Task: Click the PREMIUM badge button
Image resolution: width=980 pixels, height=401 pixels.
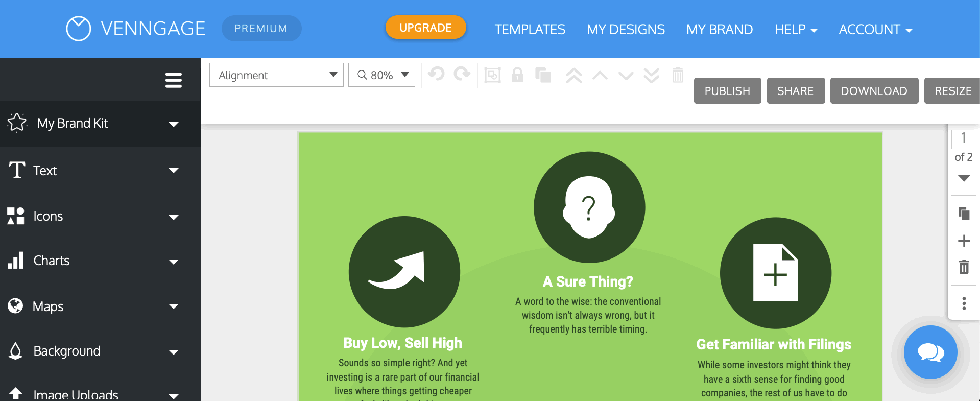Action: (261, 29)
